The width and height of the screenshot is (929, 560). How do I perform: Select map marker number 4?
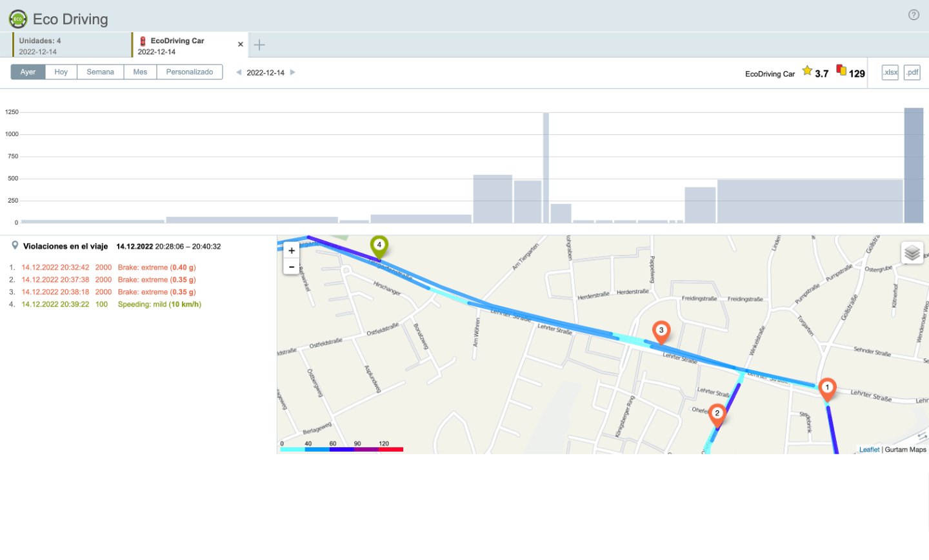pos(379,246)
